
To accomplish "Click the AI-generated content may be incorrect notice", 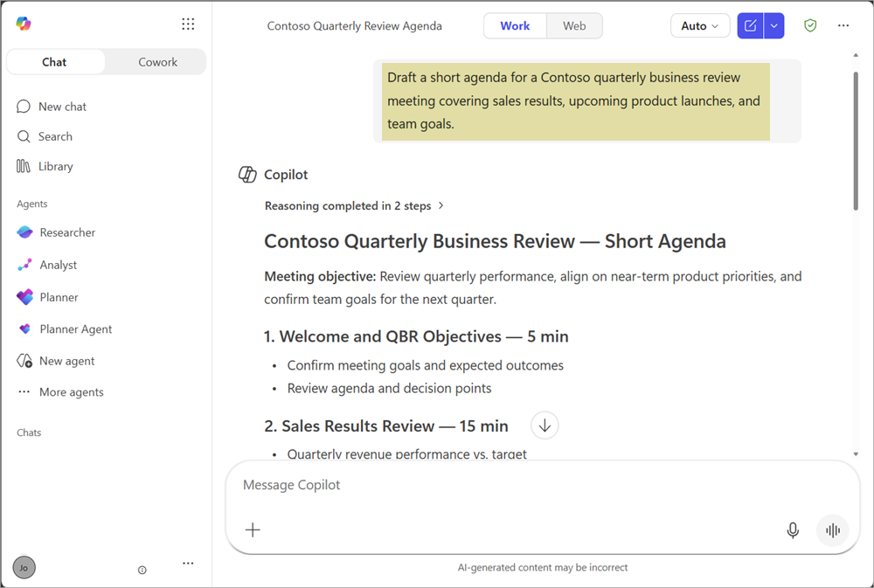I will tap(543, 567).
